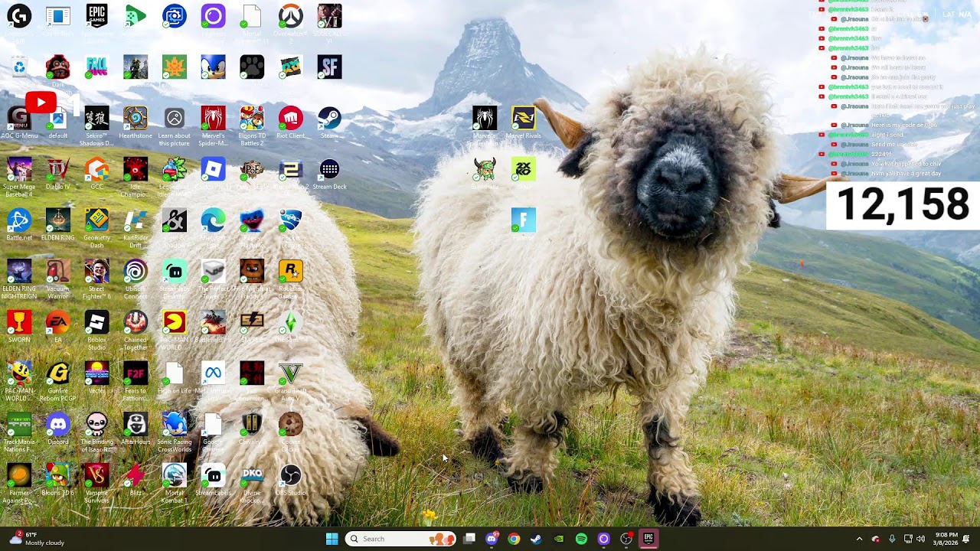980x551 pixels.
Task: Switch to Discord in the taskbar
Action: (x=492, y=539)
